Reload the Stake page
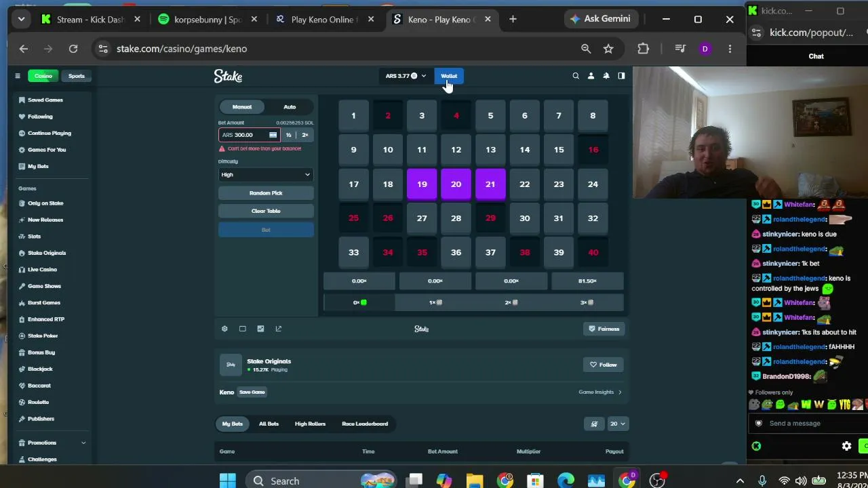Viewport: 868px width, 488px height. coord(73,49)
